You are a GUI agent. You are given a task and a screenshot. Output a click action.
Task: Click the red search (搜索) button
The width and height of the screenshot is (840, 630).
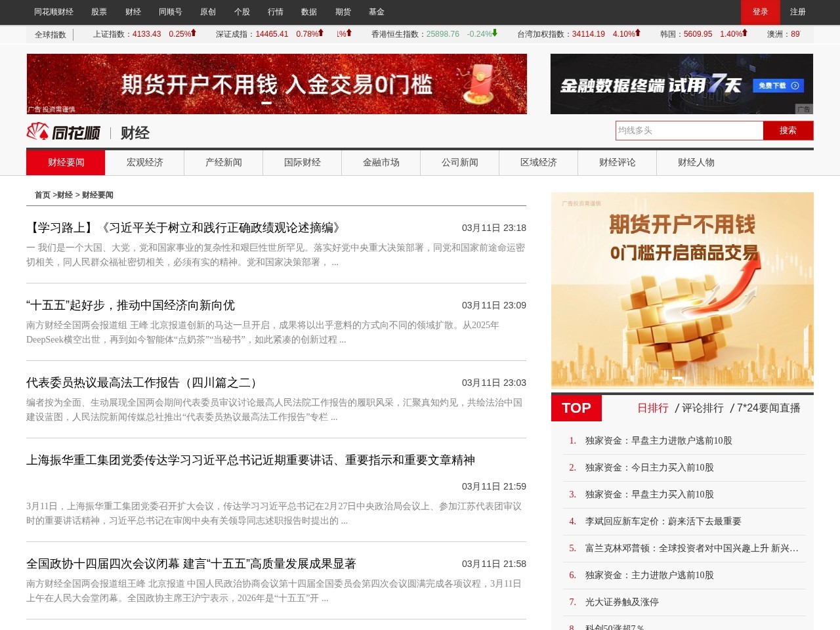[788, 131]
